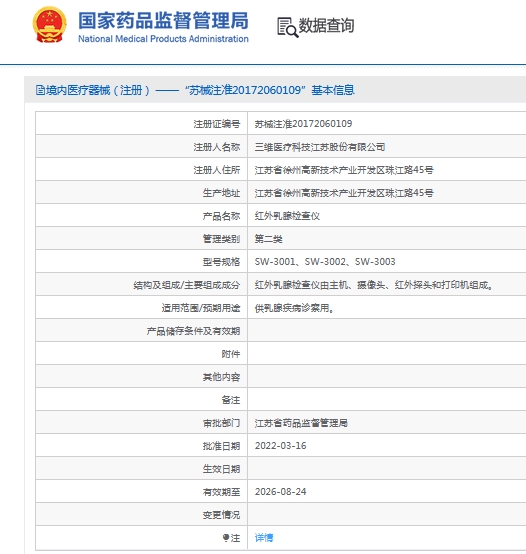Click the 其他内容 label
The width and height of the screenshot is (526, 554).
[221, 377]
